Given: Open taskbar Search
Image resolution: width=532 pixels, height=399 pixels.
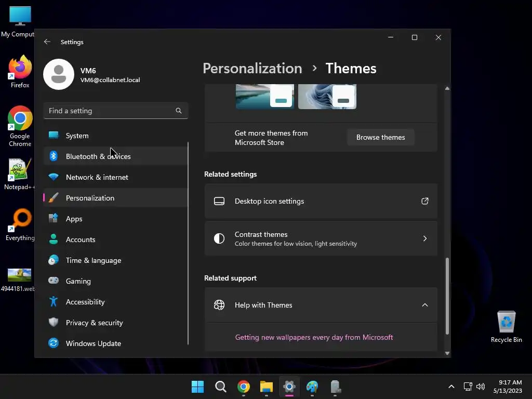Looking at the screenshot, I should 220,387.
